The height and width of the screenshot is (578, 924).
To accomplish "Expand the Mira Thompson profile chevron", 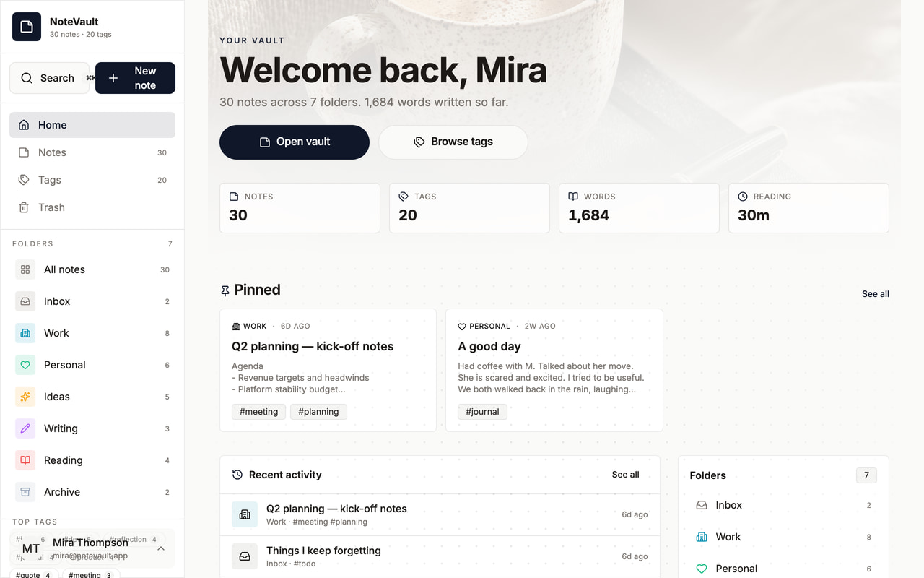I will [x=161, y=548].
